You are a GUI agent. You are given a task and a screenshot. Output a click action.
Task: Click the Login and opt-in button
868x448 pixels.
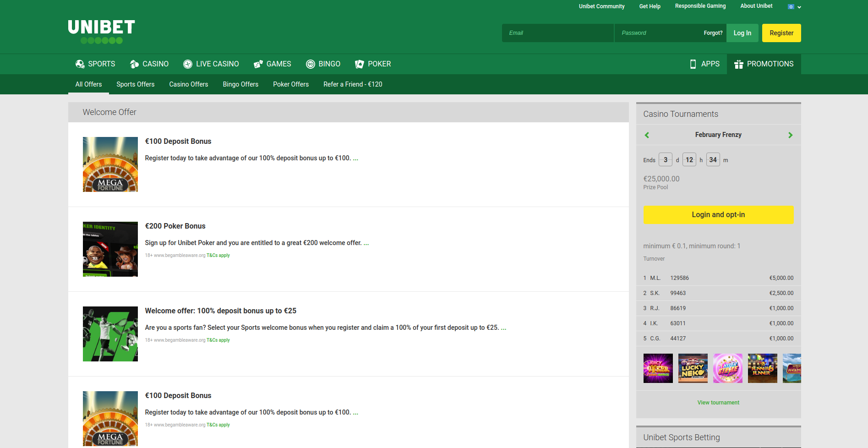718,215
